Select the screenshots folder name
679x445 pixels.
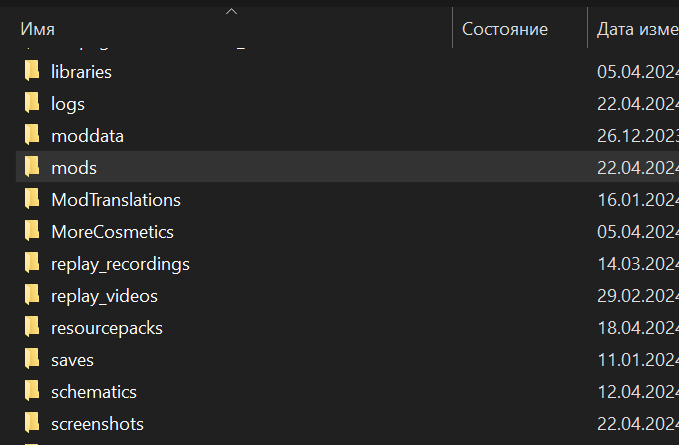coord(97,424)
